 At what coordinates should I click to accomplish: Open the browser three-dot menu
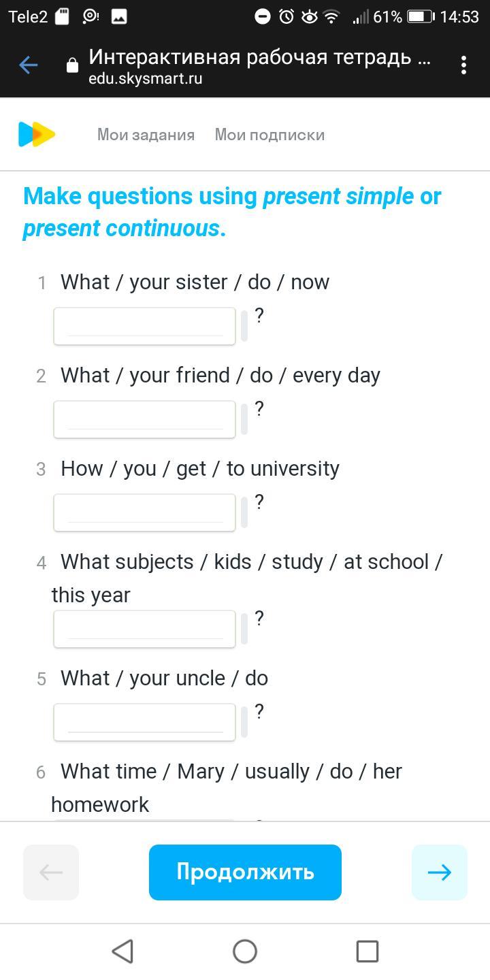463,65
